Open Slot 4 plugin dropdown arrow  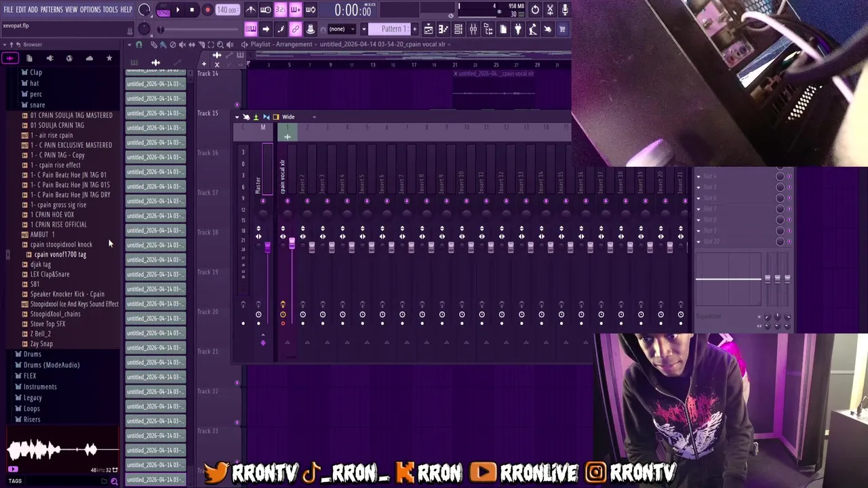pyautogui.click(x=698, y=176)
